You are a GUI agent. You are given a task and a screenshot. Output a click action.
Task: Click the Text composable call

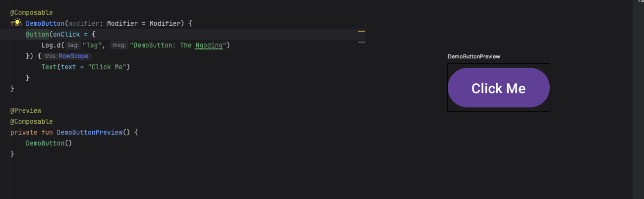[x=49, y=67]
